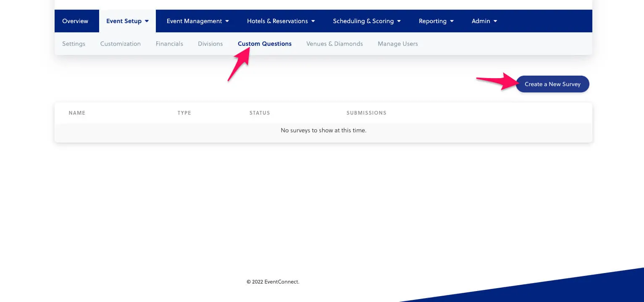
Task: Click the 'No surveys to show' message
Action: coord(323,131)
